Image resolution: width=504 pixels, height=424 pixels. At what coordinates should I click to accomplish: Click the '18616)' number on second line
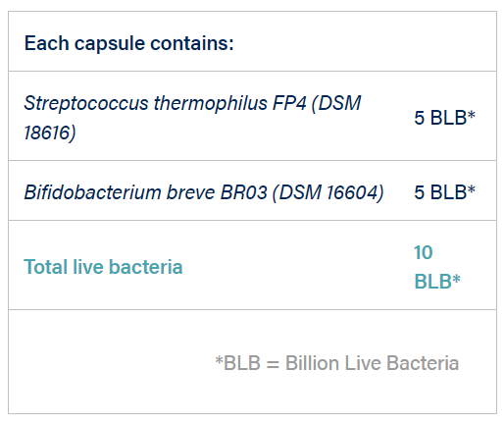(50, 132)
